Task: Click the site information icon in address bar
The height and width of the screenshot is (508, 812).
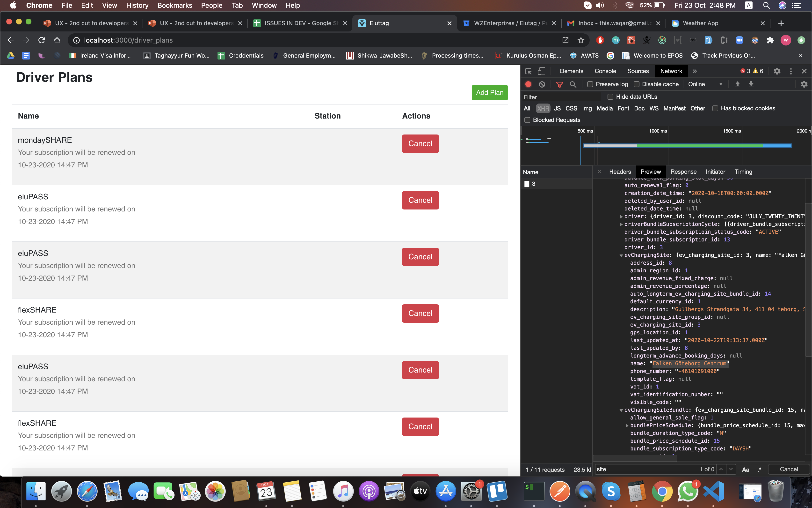Action: click(x=77, y=40)
